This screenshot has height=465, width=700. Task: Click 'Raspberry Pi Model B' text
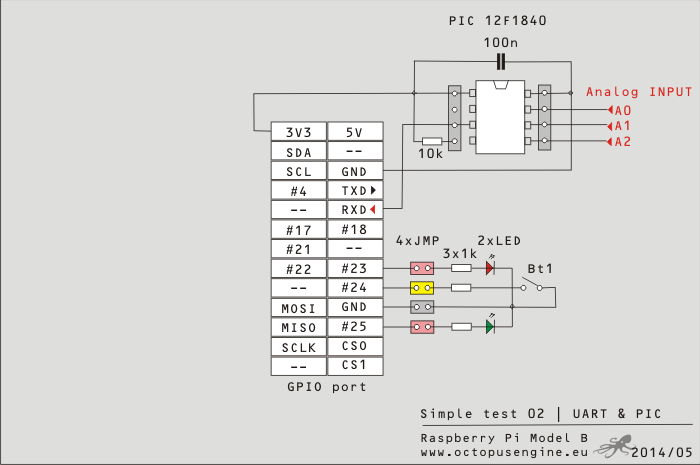[504, 438]
